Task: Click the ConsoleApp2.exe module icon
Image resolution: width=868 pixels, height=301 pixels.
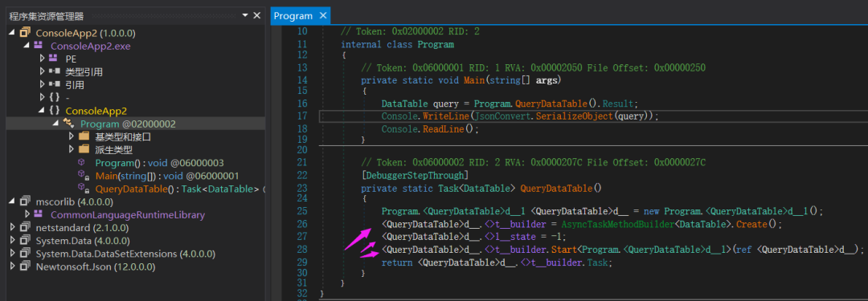Action: (39, 46)
